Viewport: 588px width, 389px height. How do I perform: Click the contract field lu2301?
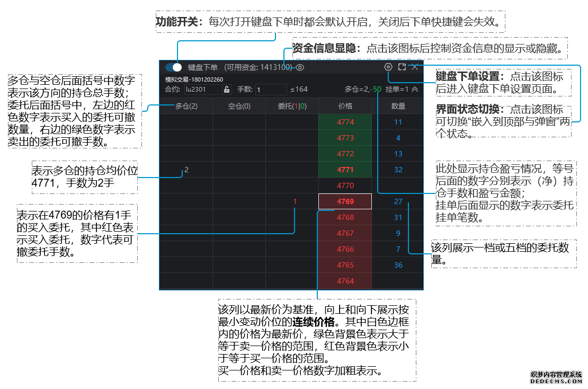point(203,90)
